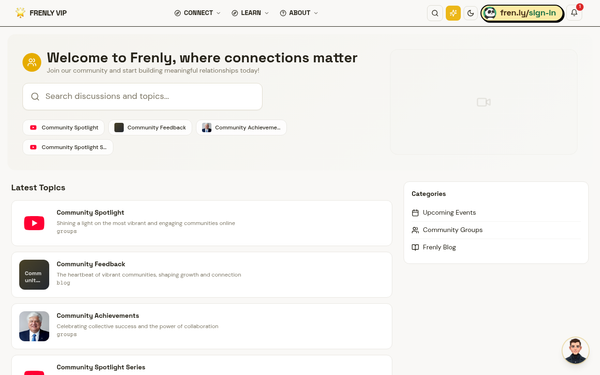
Task: Open the assistant avatar chat bubble
Action: coord(575,351)
